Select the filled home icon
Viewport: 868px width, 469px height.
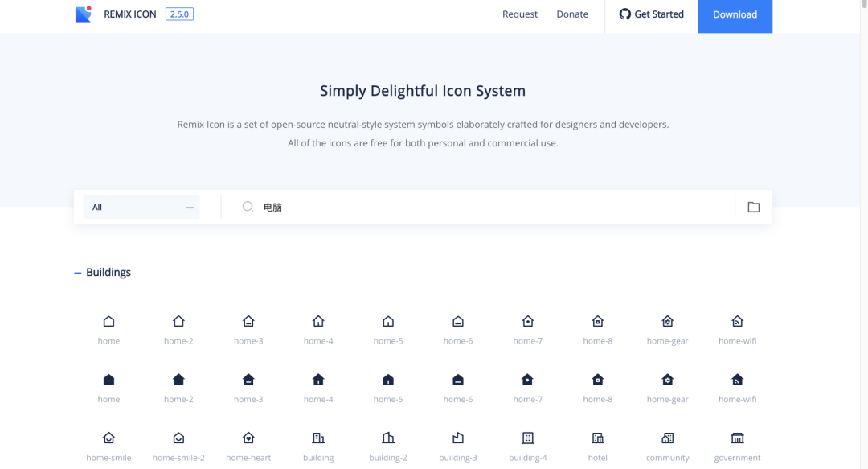(x=108, y=379)
